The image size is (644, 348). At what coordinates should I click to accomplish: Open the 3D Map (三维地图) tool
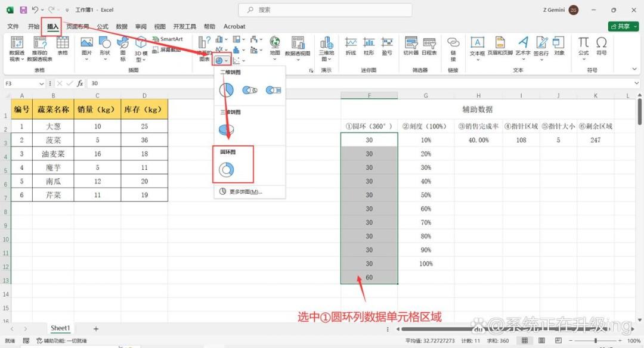point(327,48)
